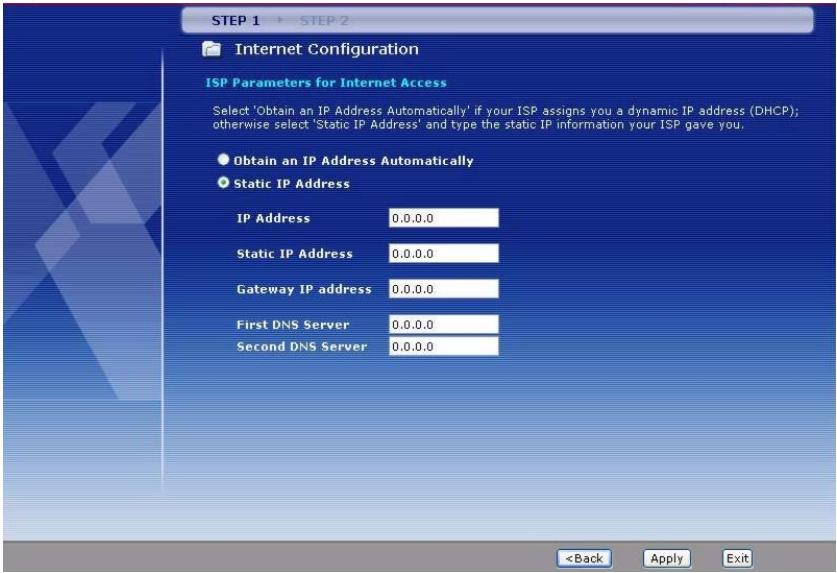Switch to the STEP 2 tab
837x573 pixels.
pos(325,19)
